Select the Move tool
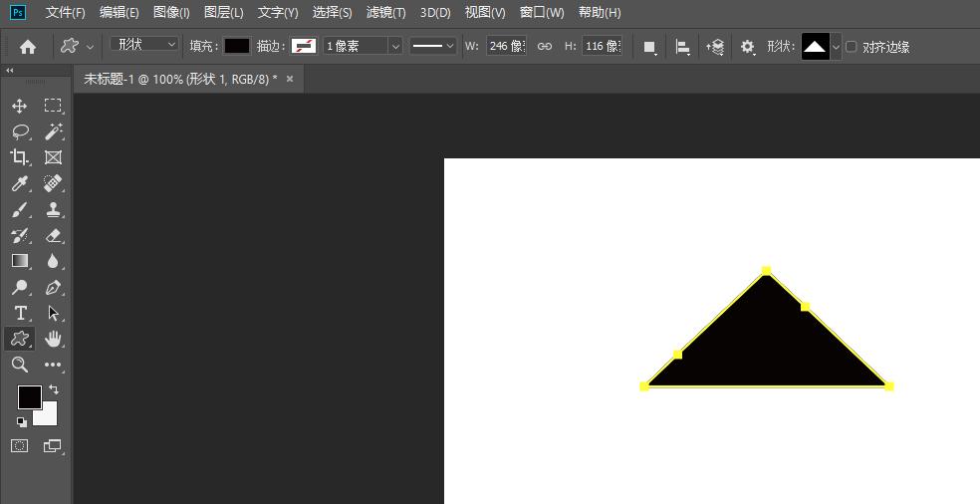The height and width of the screenshot is (504, 980). 19,106
